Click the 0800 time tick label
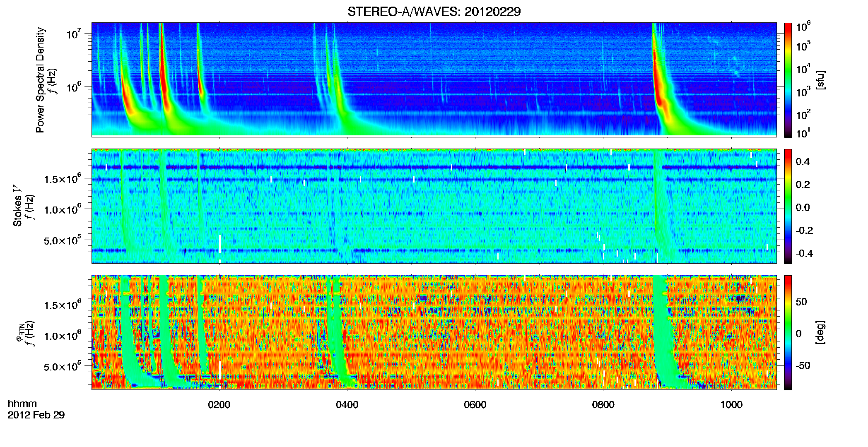Screen dimensions: 868x447 603,405
